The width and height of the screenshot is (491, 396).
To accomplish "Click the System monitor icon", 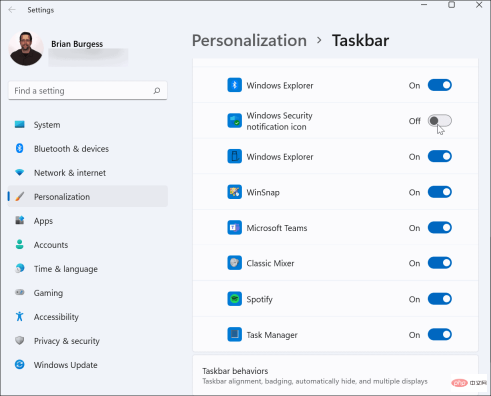I will (x=20, y=125).
